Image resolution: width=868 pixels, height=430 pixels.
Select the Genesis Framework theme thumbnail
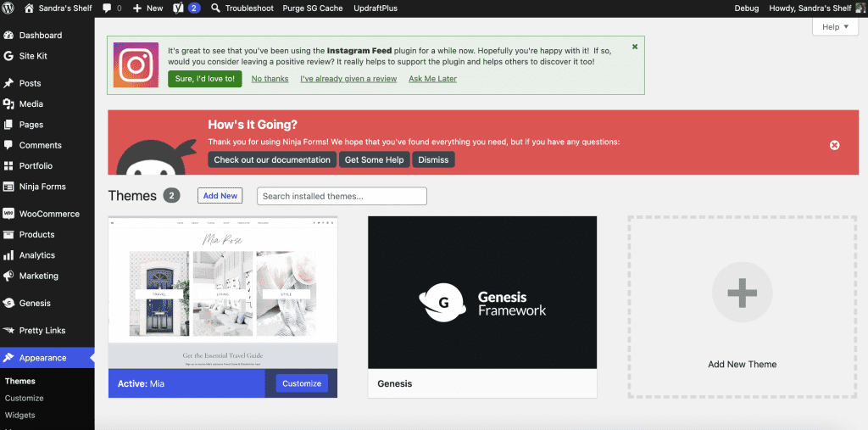click(x=482, y=293)
